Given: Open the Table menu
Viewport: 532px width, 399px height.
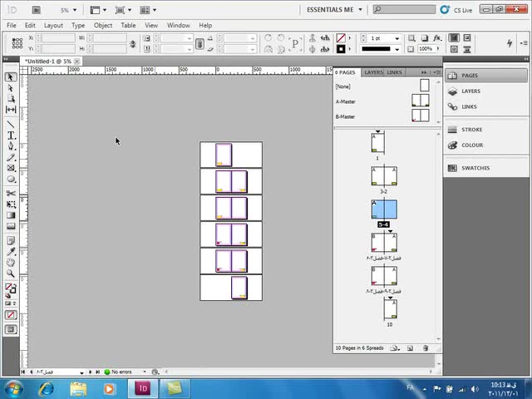Looking at the screenshot, I should point(128,26).
